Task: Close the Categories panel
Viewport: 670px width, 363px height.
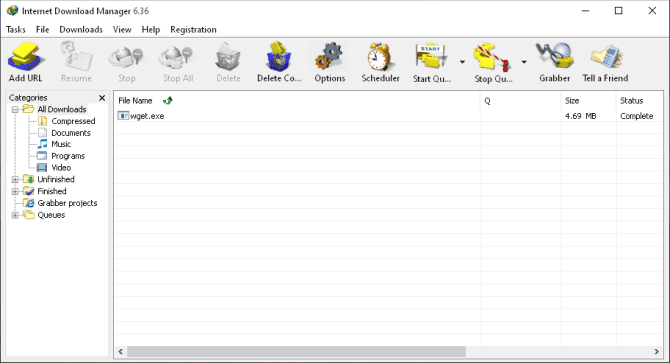Action: [x=102, y=98]
